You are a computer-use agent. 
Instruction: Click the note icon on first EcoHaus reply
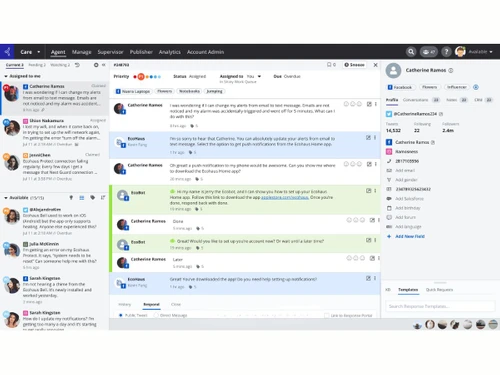pos(368,137)
